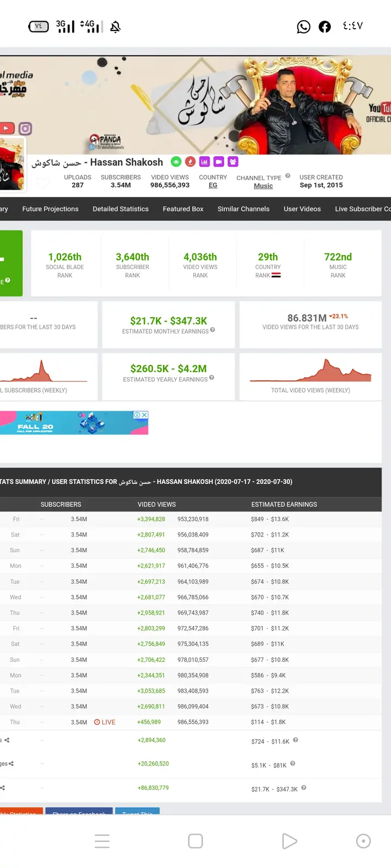Click the User Created Sep 1st, 2015 value
391x868 pixels.
click(321, 185)
